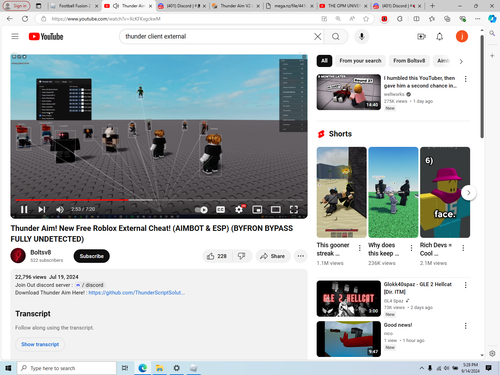Open the Settings gear in taskbar
500x375 pixels.
pyautogui.click(x=177, y=368)
